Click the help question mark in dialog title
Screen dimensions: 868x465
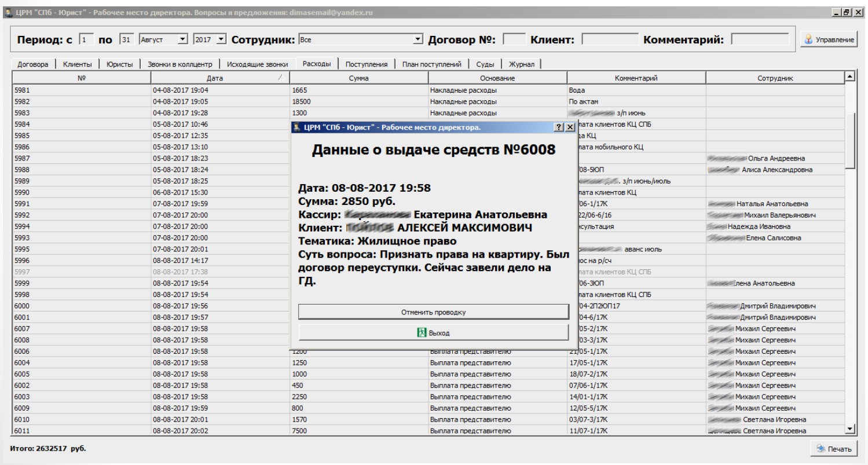(558, 127)
